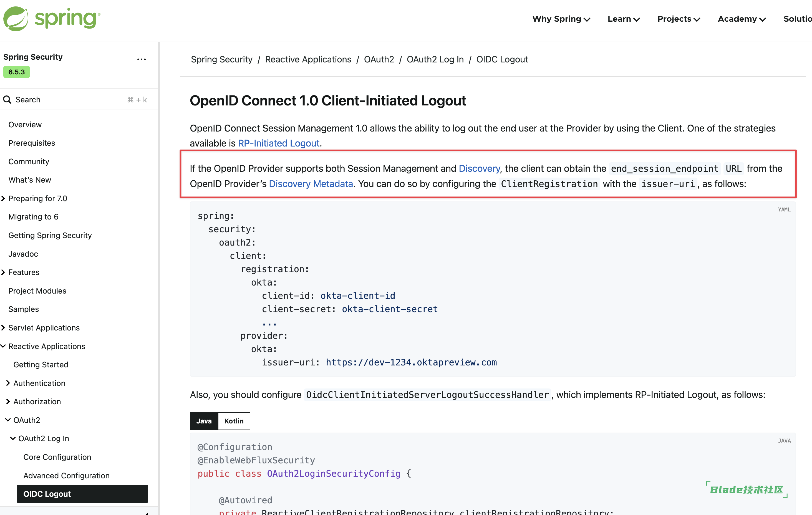Click Spring Security breadcrumb
This screenshot has height=515, width=812.
pos(221,59)
